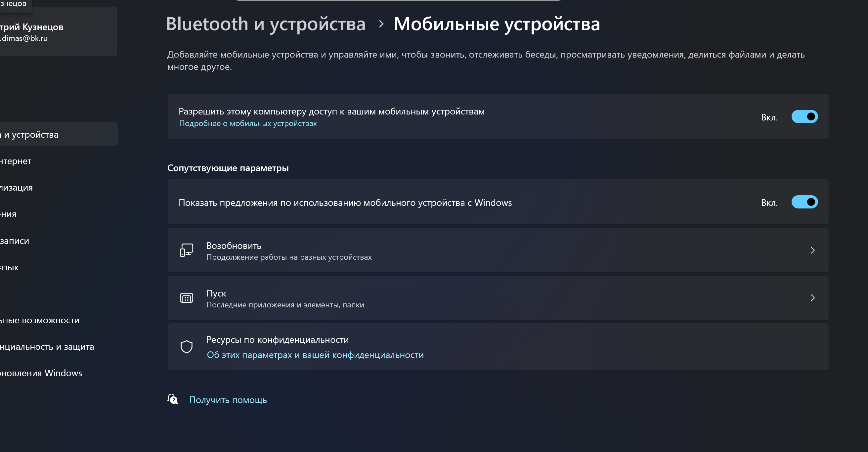The width and height of the screenshot is (868, 452).
Task: Click the Пуск start menu icon
Action: 186,298
